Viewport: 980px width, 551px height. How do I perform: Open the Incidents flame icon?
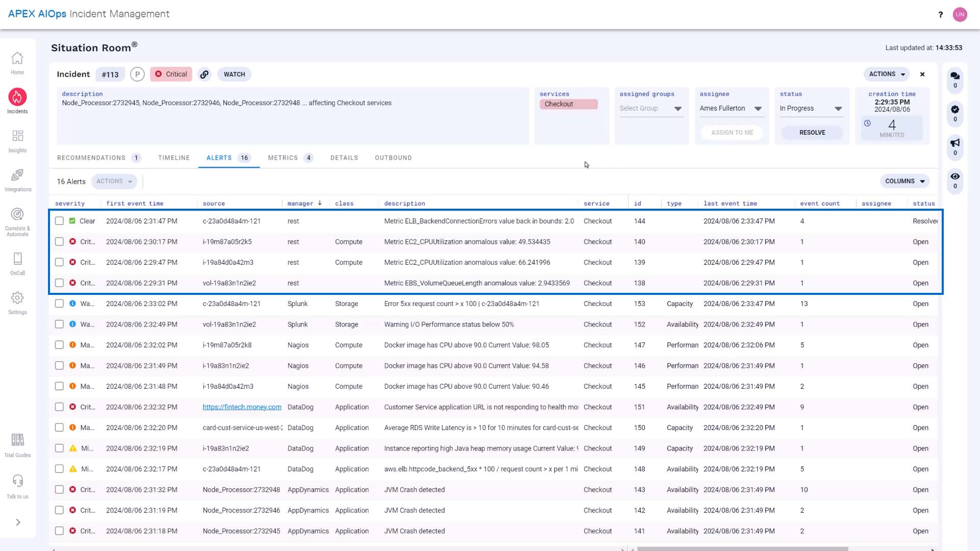point(17,97)
